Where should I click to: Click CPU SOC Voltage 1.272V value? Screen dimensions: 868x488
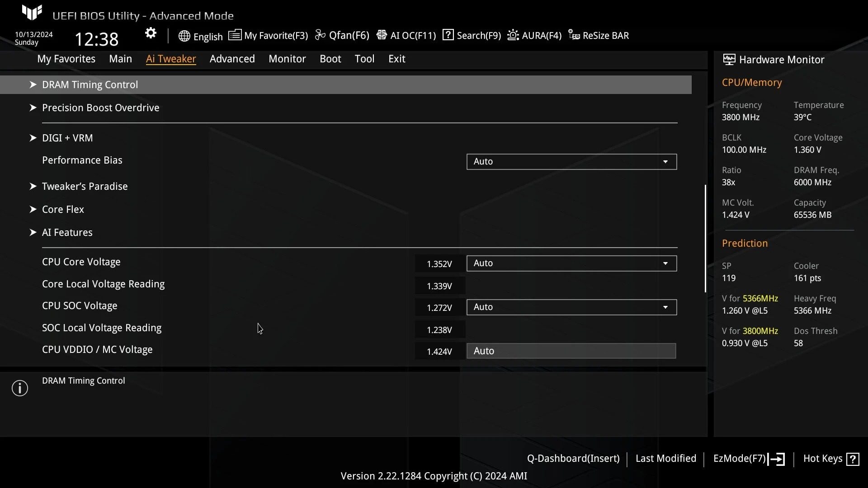[439, 308]
